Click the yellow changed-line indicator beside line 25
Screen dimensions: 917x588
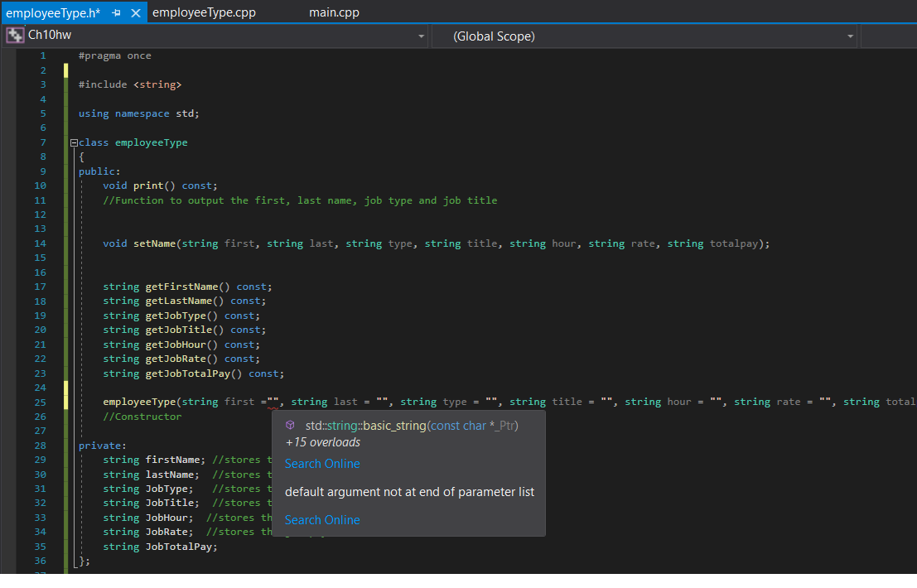click(65, 402)
